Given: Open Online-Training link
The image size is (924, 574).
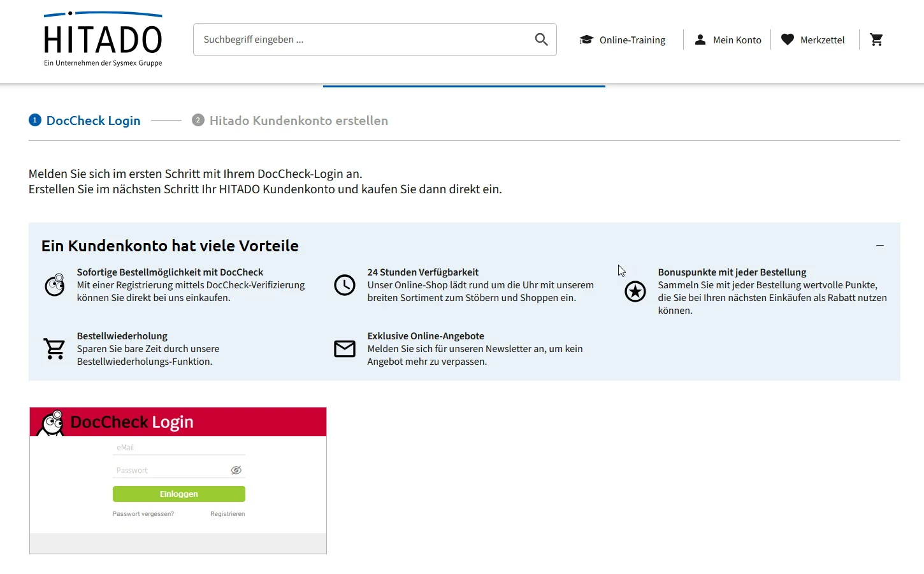Looking at the screenshot, I should point(623,40).
